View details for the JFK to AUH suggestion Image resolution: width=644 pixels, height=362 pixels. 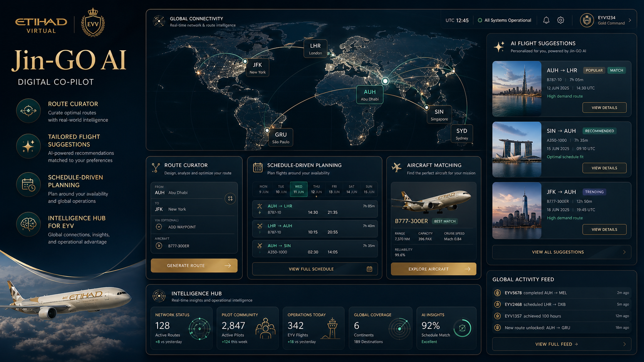click(604, 229)
